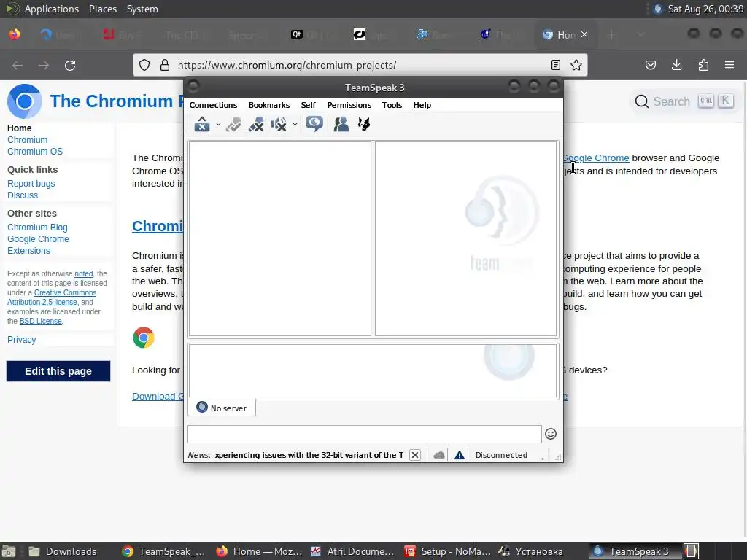Bookmark this page with star icon
Image resolution: width=747 pixels, height=560 pixels.
click(x=576, y=65)
